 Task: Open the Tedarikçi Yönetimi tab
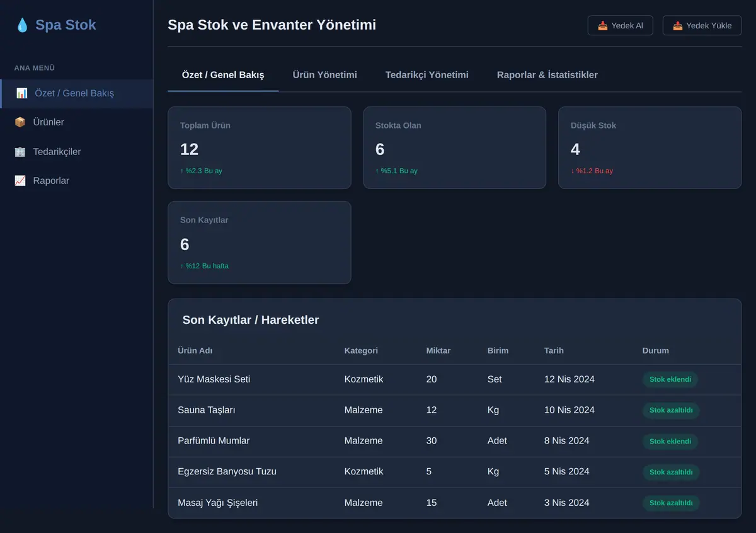tap(427, 75)
